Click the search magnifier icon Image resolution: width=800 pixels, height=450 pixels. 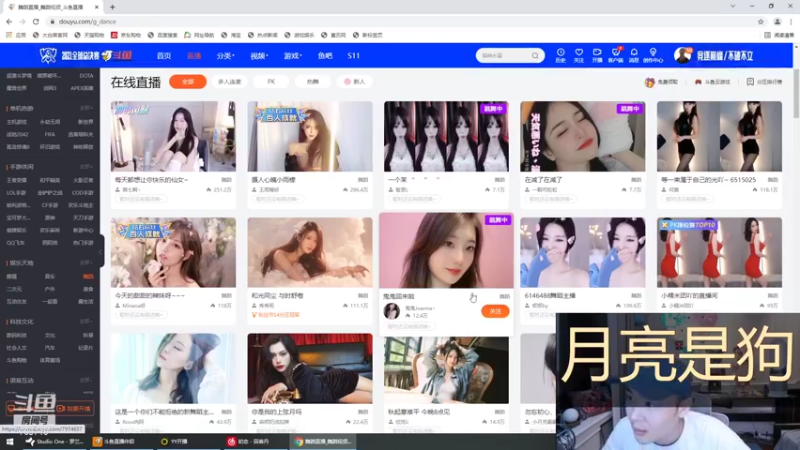[535, 56]
